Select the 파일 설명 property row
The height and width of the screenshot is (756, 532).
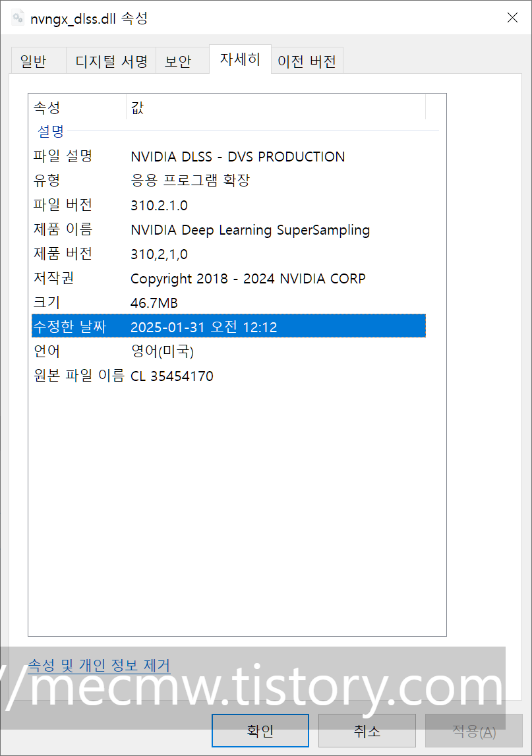tap(229, 156)
